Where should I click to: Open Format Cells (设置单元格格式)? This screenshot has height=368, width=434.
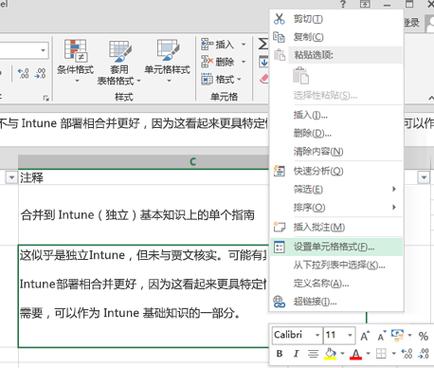(x=336, y=247)
